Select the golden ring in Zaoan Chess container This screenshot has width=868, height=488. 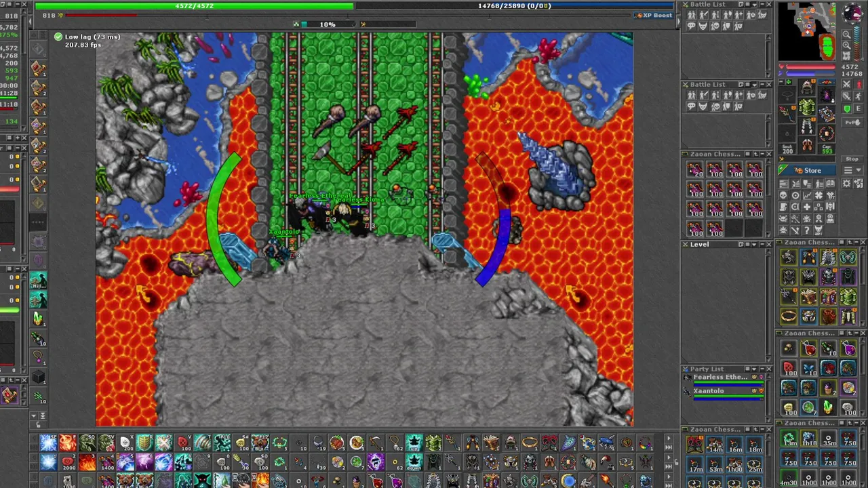coord(789,316)
